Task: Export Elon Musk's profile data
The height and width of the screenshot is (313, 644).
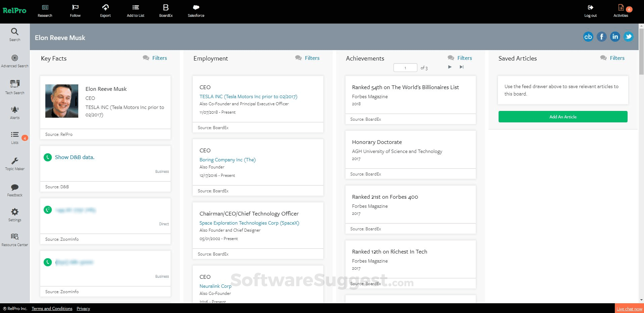Action: pyautogui.click(x=105, y=10)
